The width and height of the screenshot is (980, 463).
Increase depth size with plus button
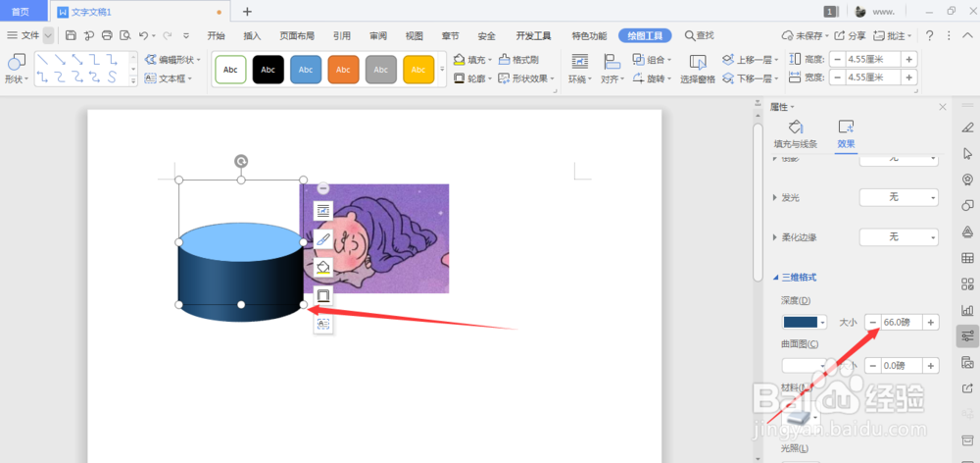click(931, 322)
